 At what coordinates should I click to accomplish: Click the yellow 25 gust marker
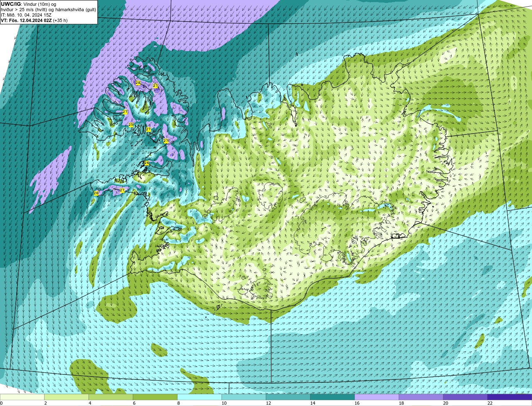click(x=131, y=125)
